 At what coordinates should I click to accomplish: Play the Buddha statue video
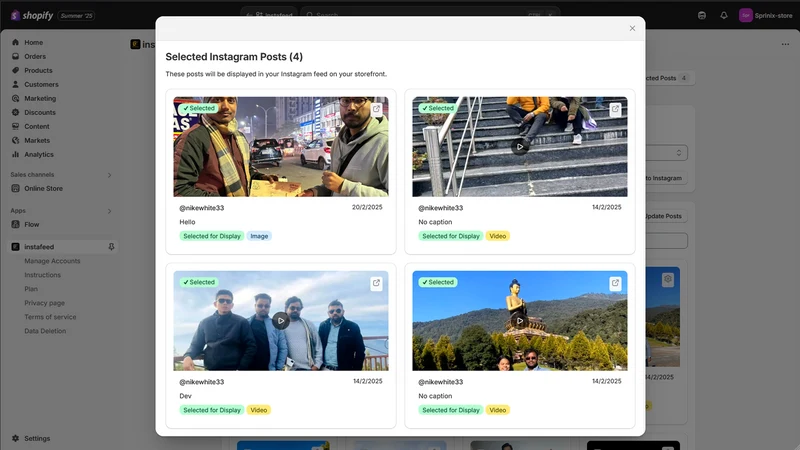click(x=519, y=320)
